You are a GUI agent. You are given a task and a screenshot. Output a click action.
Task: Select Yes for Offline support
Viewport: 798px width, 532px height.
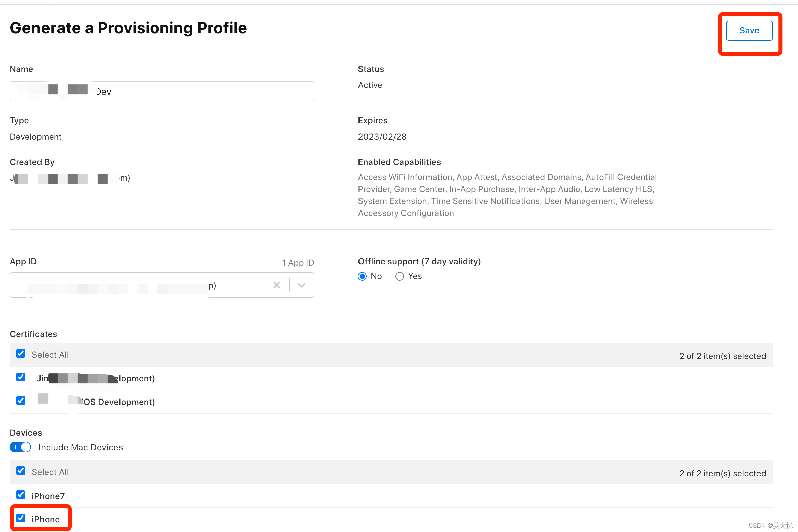(x=400, y=276)
